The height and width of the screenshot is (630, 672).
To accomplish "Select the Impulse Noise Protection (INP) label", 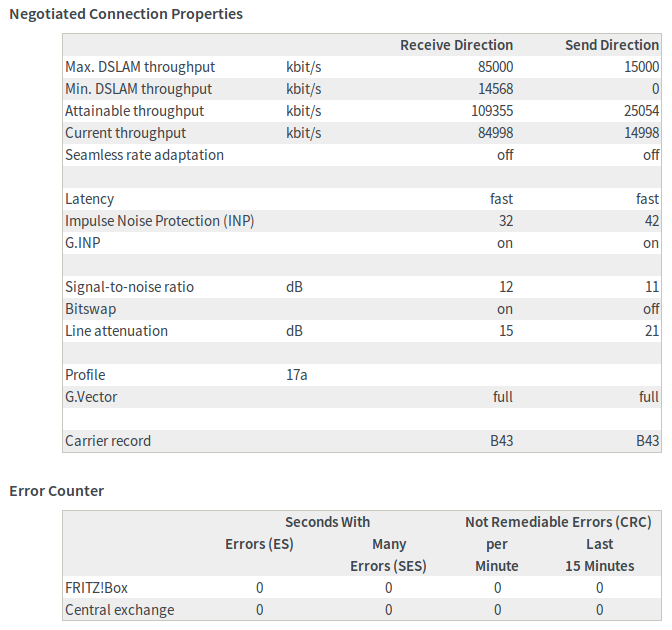I will click(x=160, y=221).
